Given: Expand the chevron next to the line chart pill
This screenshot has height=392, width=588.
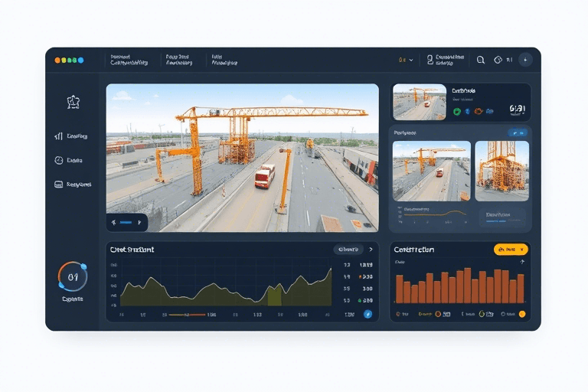Looking at the screenshot, I should click(371, 249).
